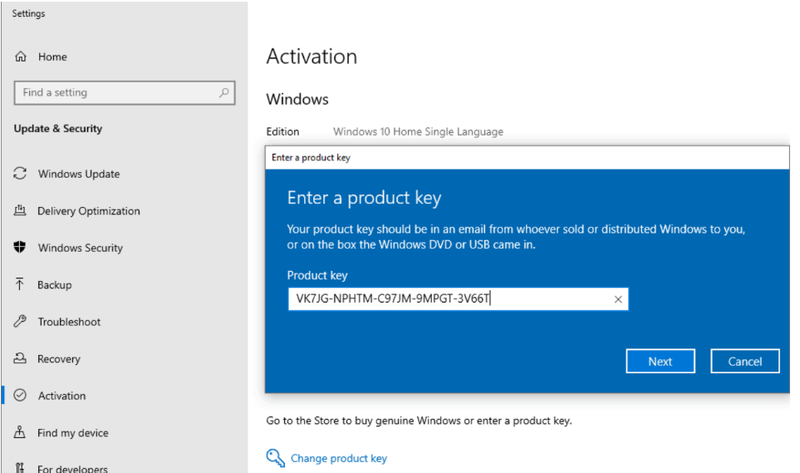Screen dimensions: 800x473
Task: Select Activation in the sidebar
Action: click(x=62, y=395)
